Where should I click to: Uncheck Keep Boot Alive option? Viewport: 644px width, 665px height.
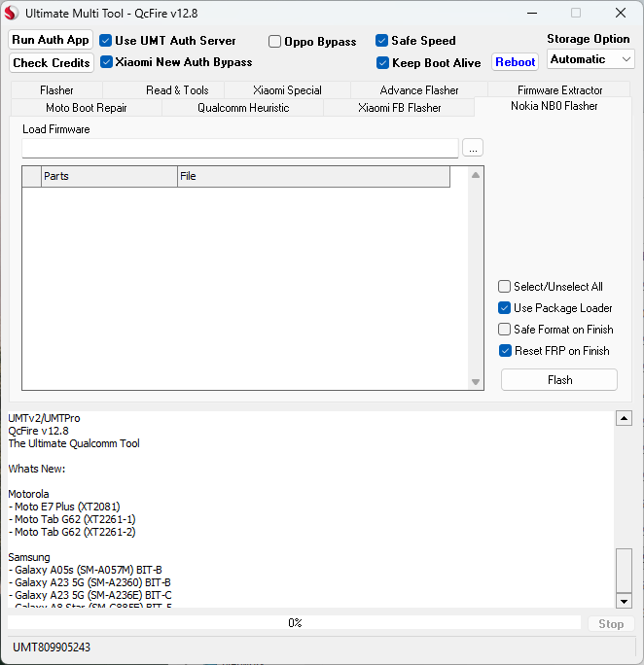coord(382,63)
